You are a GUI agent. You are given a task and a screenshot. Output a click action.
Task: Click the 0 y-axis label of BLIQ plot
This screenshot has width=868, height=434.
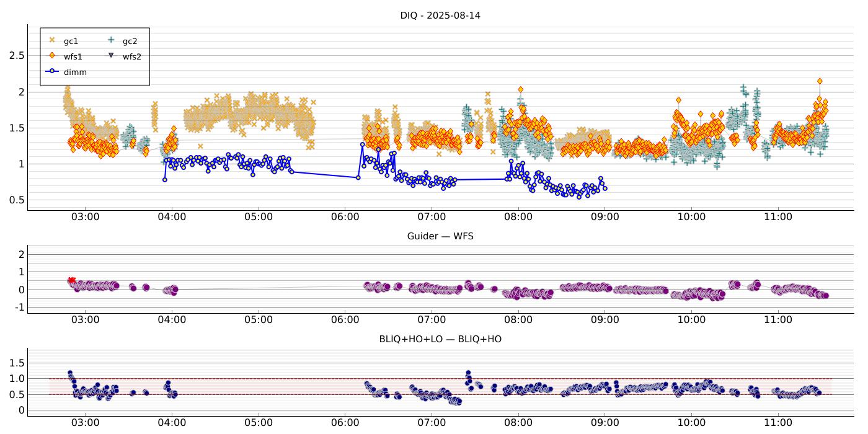click(x=21, y=410)
